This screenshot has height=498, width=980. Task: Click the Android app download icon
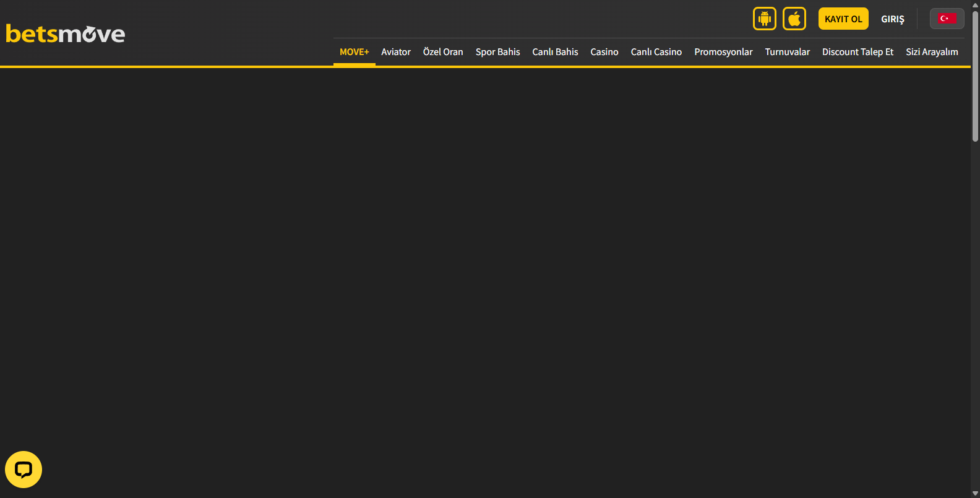[x=765, y=19]
